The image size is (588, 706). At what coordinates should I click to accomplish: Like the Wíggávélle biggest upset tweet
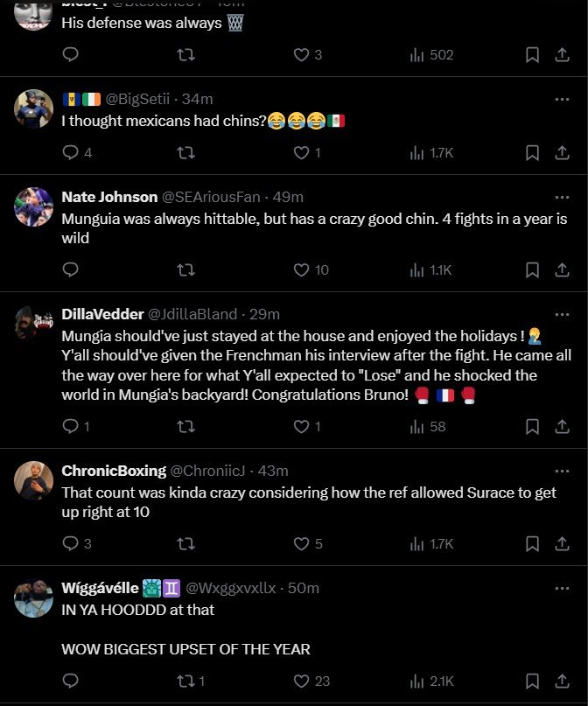301,681
